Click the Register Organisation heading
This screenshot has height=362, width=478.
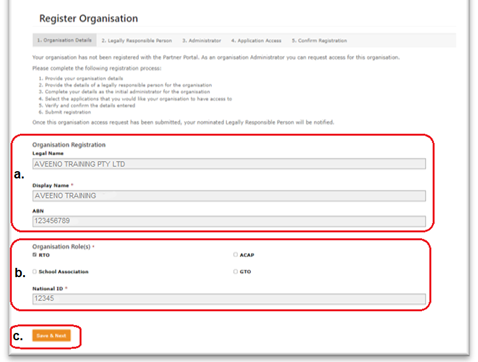88,18
